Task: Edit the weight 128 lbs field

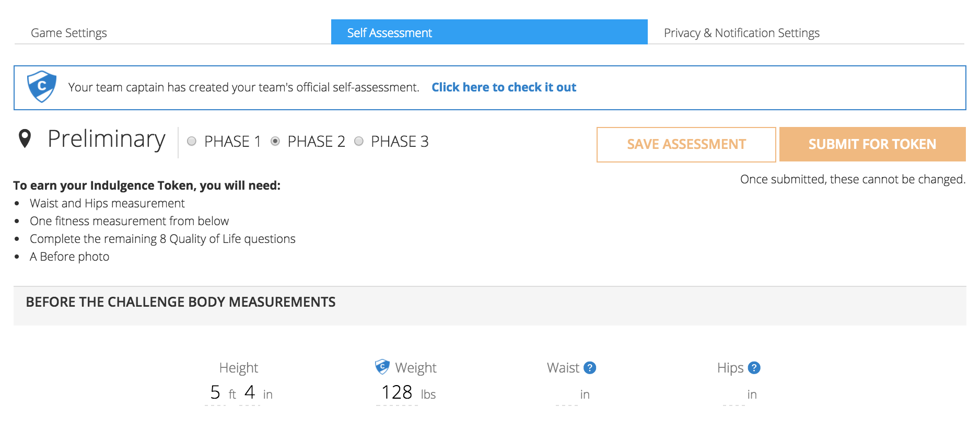Action: click(x=397, y=393)
